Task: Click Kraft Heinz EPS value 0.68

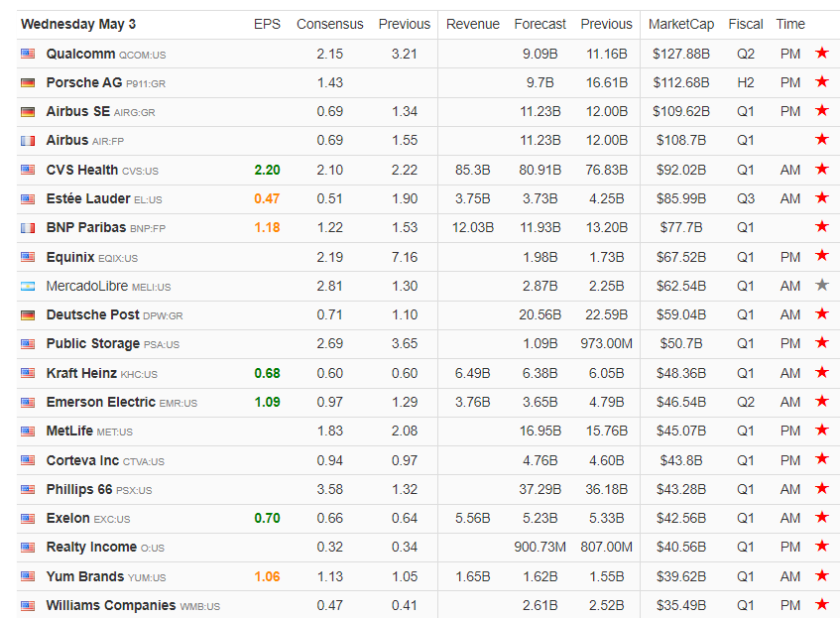Action: (268, 373)
